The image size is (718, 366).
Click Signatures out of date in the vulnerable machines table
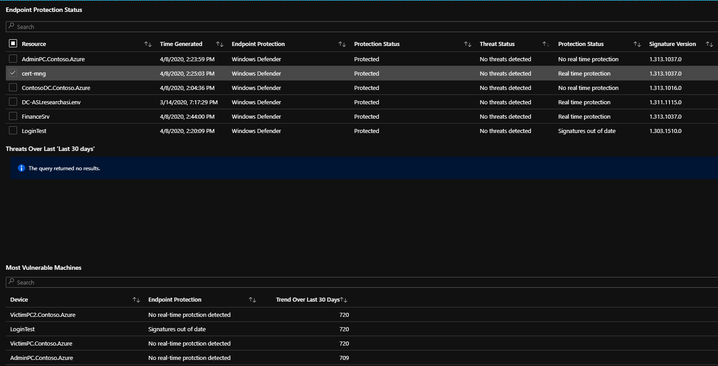coord(177,329)
